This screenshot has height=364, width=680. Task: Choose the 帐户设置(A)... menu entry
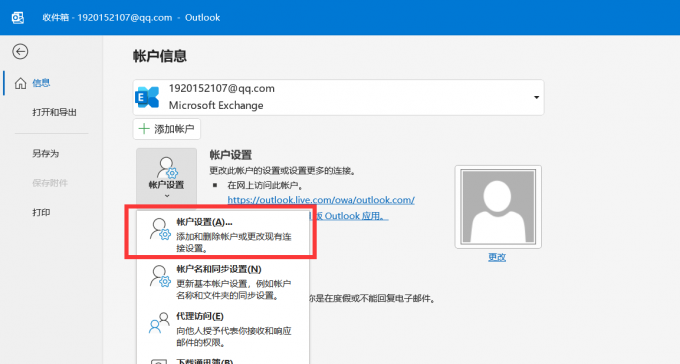223,235
